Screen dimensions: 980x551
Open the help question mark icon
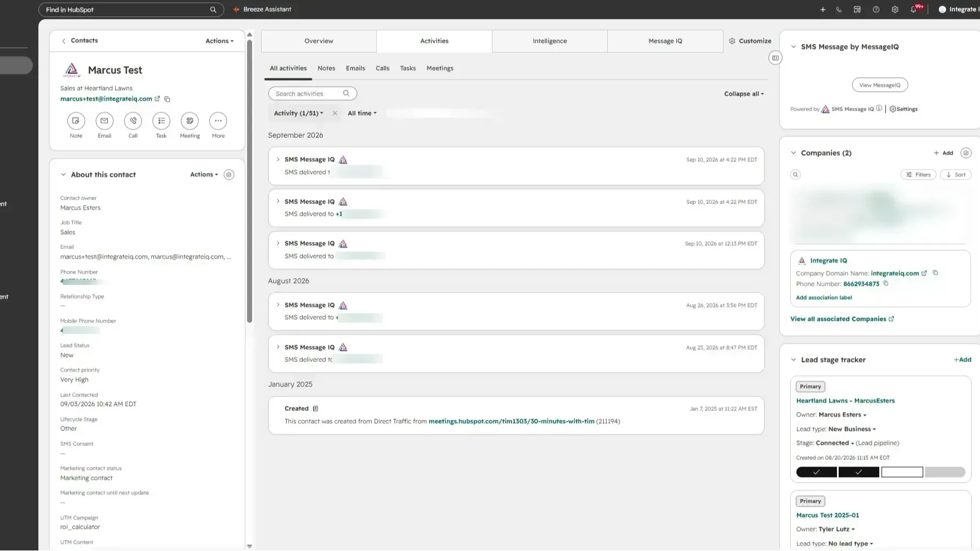coord(876,9)
